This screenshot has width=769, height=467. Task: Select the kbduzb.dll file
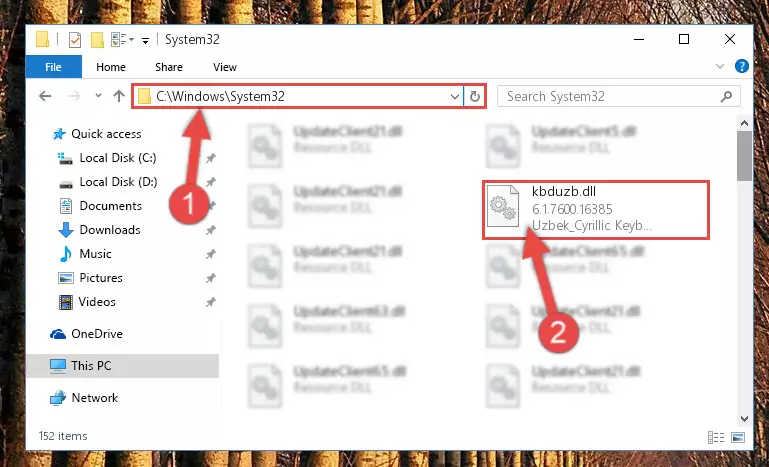595,209
